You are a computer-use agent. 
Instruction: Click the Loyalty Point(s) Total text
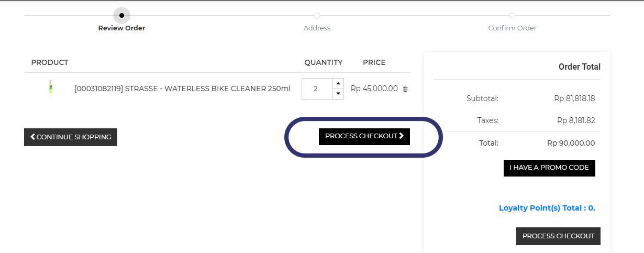547,208
